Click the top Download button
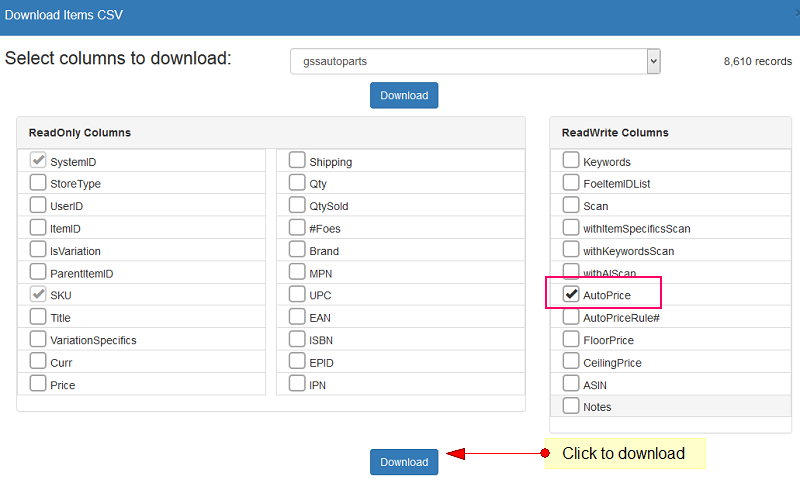The width and height of the screenshot is (800, 483). 404,96
